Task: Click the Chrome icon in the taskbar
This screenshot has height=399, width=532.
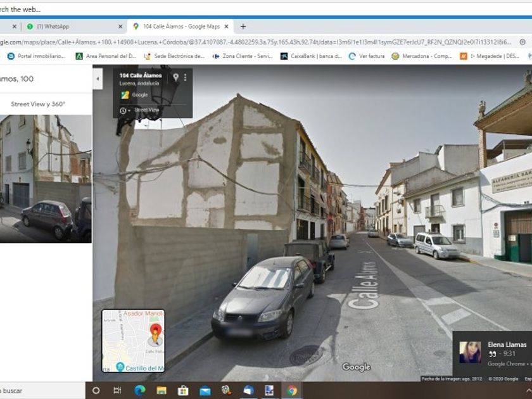Action: click(291, 390)
